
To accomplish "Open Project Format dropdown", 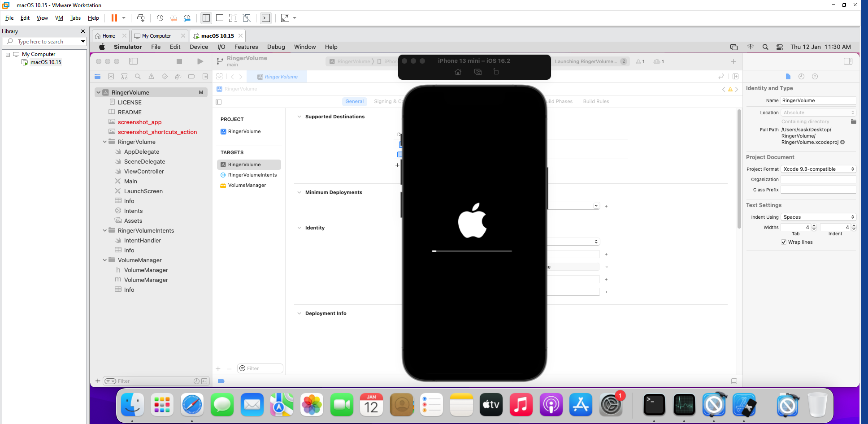I will click(x=818, y=169).
